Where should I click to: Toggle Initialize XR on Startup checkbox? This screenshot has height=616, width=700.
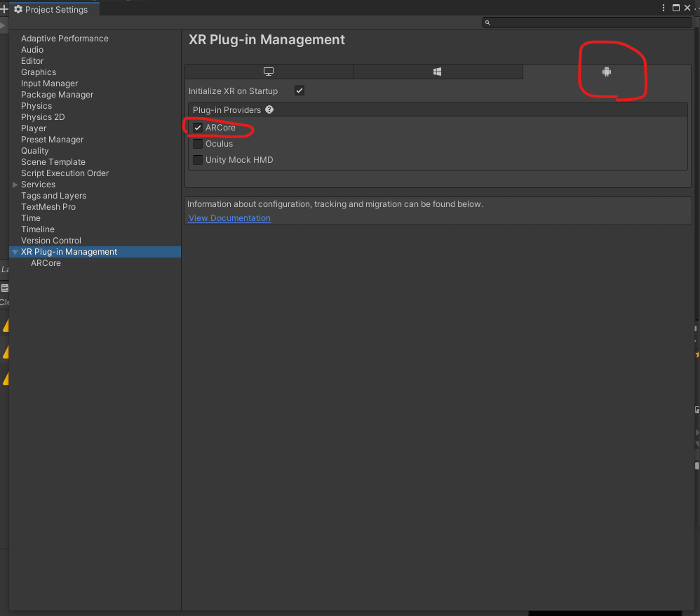point(299,91)
